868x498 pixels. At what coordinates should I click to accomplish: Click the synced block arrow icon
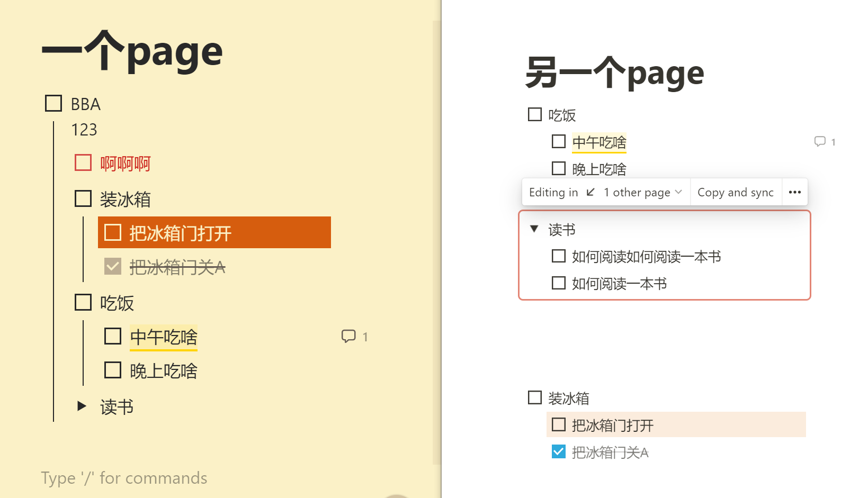[x=590, y=192]
